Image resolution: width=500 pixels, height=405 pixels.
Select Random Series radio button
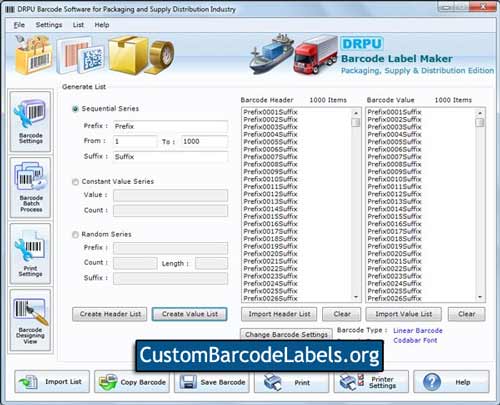tap(75, 235)
